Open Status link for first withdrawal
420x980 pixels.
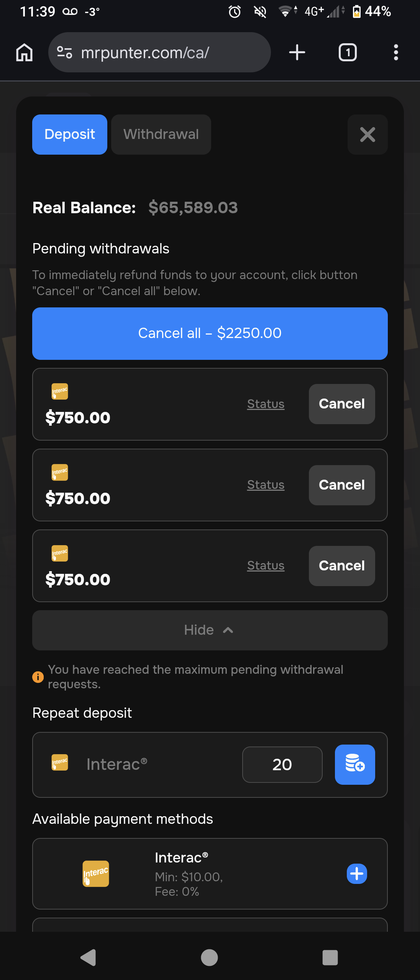266,404
